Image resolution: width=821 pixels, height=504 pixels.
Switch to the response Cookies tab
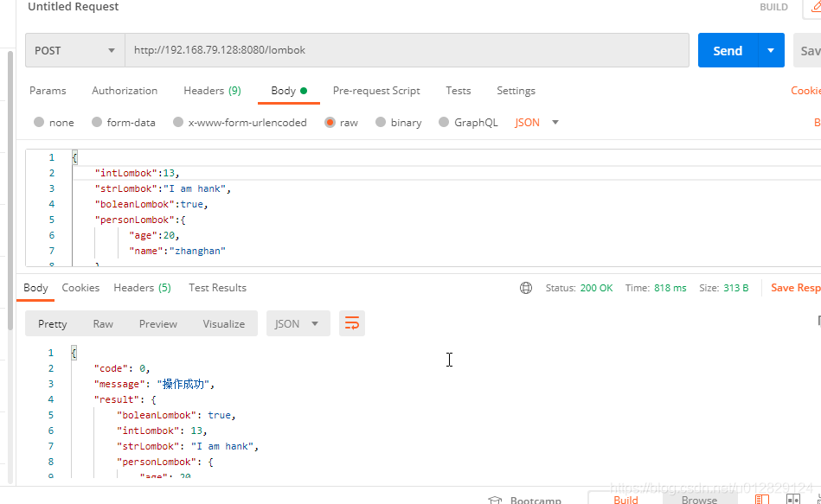(80, 288)
